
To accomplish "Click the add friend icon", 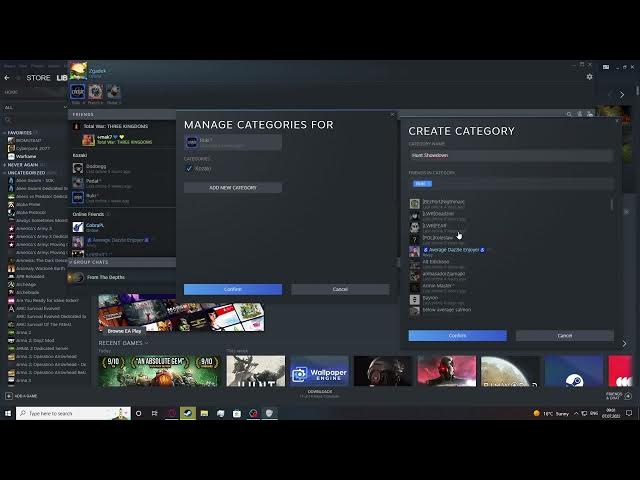I will [x=590, y=114].
